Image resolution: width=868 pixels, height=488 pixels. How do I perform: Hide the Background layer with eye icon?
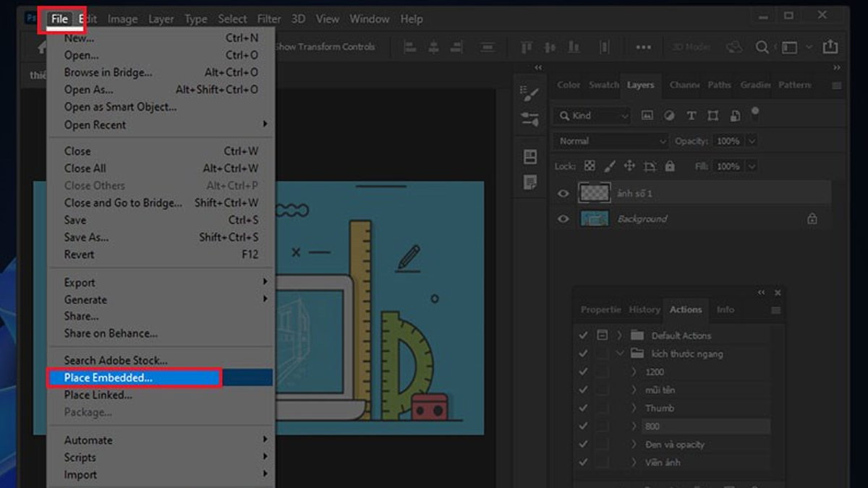coord(563,219)
